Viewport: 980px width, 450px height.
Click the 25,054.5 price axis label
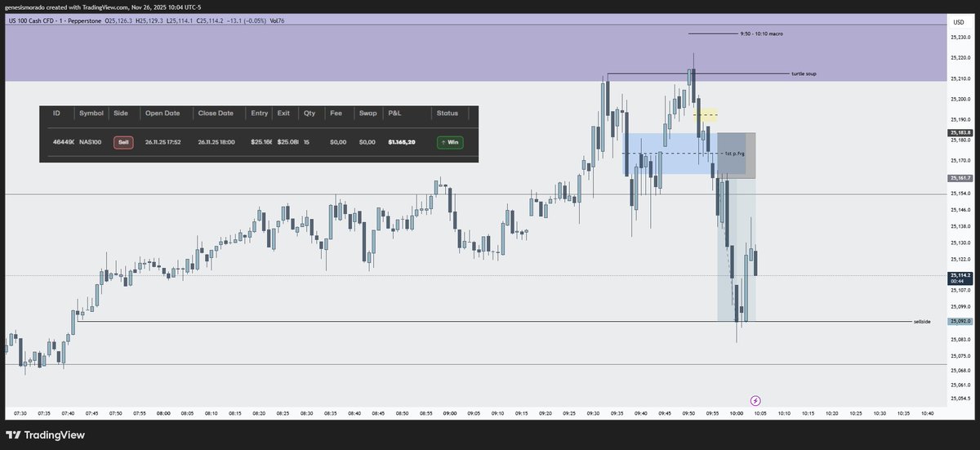[959, 399]
